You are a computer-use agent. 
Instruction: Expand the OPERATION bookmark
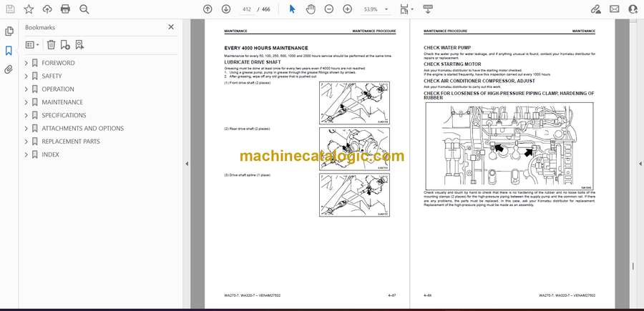(26, 89)
